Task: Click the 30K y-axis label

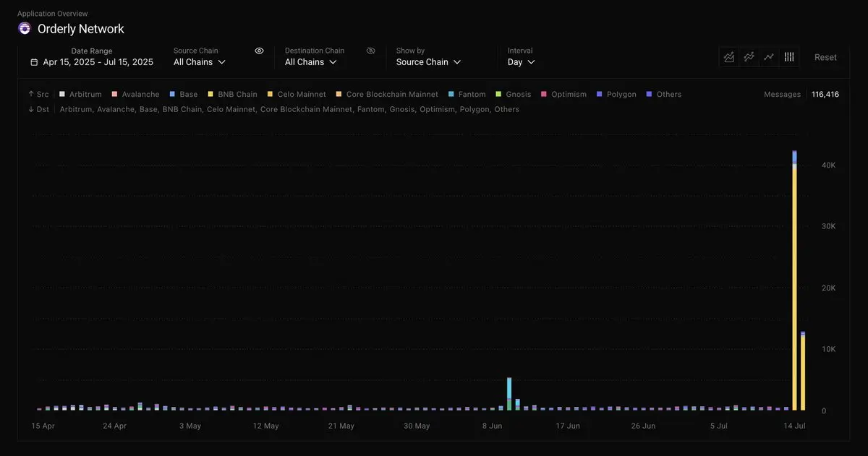Action: point(828,226)
